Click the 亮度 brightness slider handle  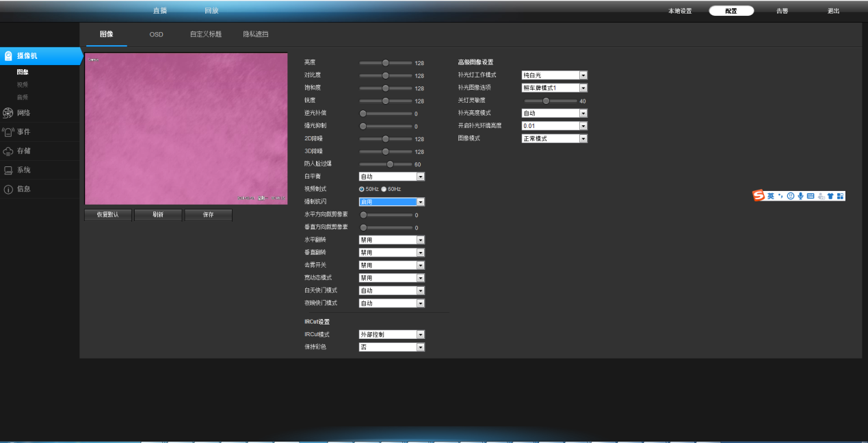pyautogui.click(x=385, y=63)
